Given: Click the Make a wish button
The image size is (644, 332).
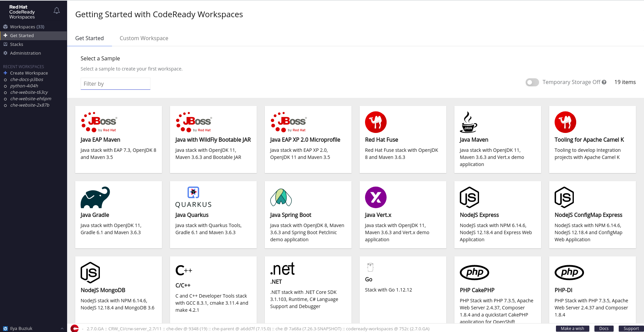Looking at the screenshot, I should pyautogui.click(x=572, y=329).
